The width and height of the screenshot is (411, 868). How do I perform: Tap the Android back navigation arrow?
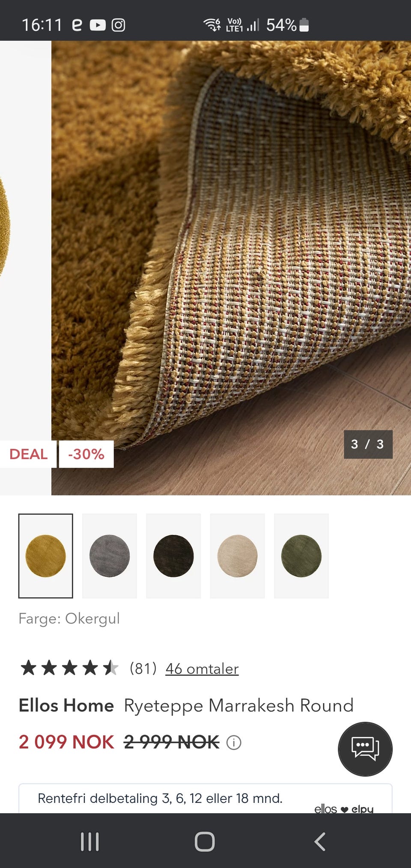pos(320,841)
